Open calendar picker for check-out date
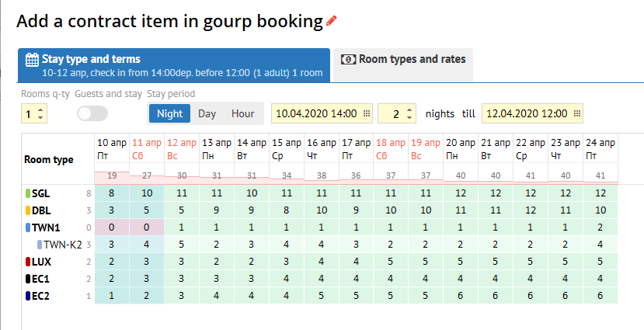Screen dimensions: 644x330 click(576, 113)
